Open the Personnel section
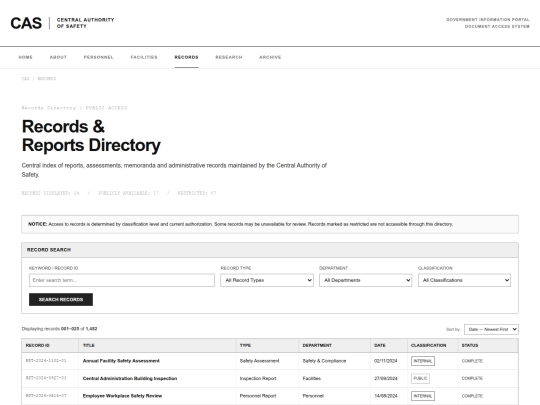 98,57
